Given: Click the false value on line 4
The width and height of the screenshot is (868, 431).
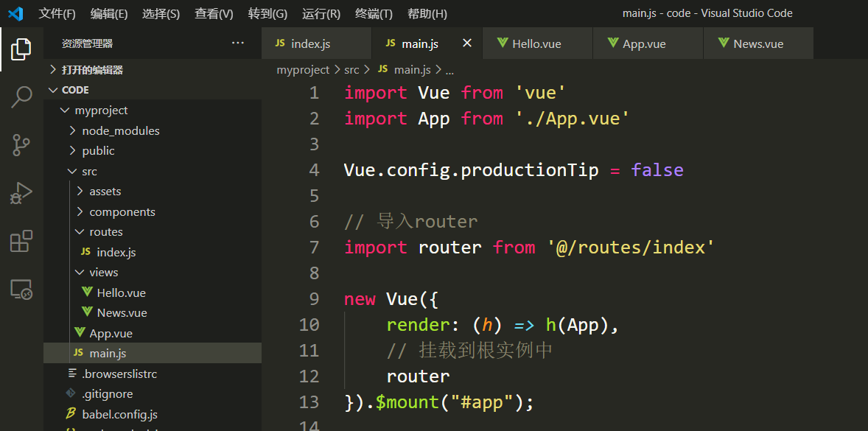Looking at the screenshot, I should (x=657, y=170).
